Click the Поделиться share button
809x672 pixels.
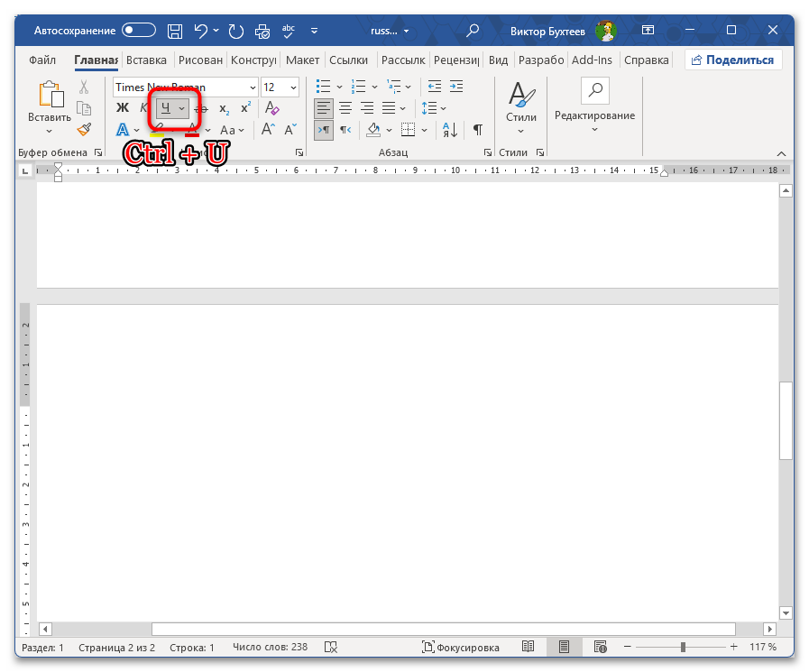[733, 60]
